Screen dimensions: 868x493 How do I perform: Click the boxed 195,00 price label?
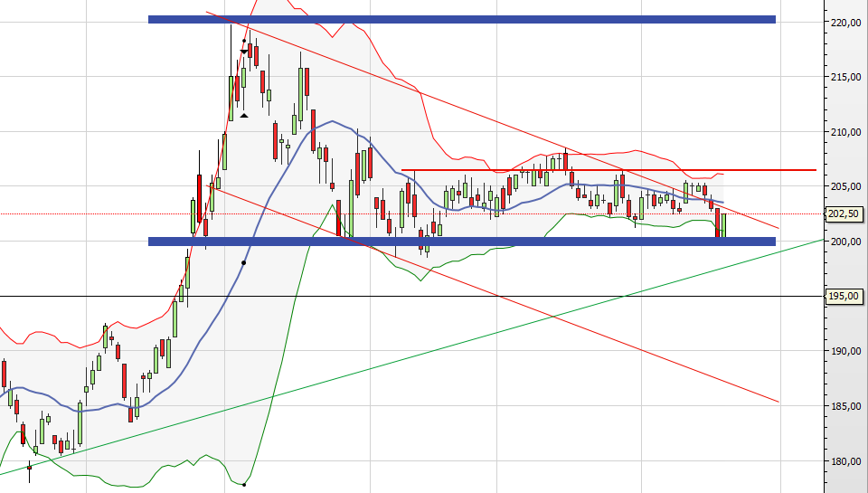tap(843, 296)
